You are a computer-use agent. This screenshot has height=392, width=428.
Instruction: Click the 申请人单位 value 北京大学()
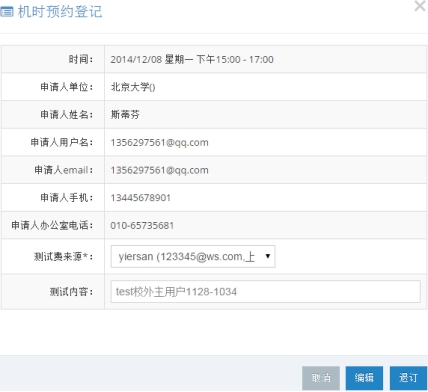pyautogui.click(x=133, y=87)
